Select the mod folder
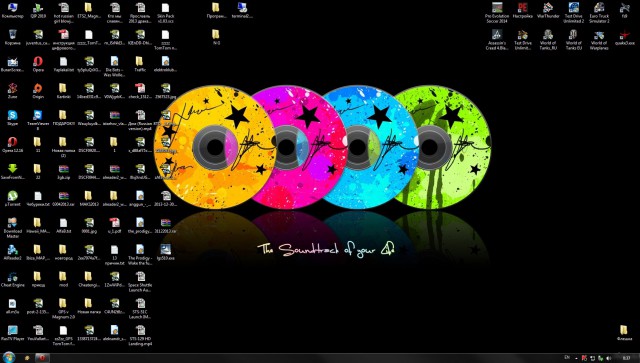 coord(63,280)
